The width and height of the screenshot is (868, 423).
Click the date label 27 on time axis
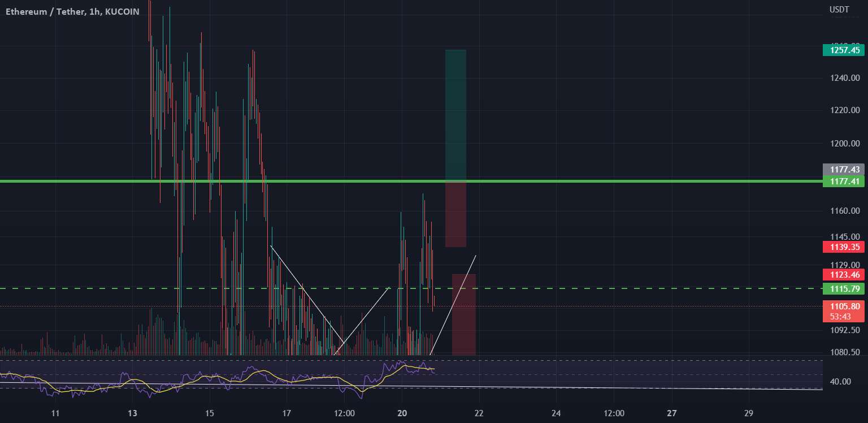[672, 413]
